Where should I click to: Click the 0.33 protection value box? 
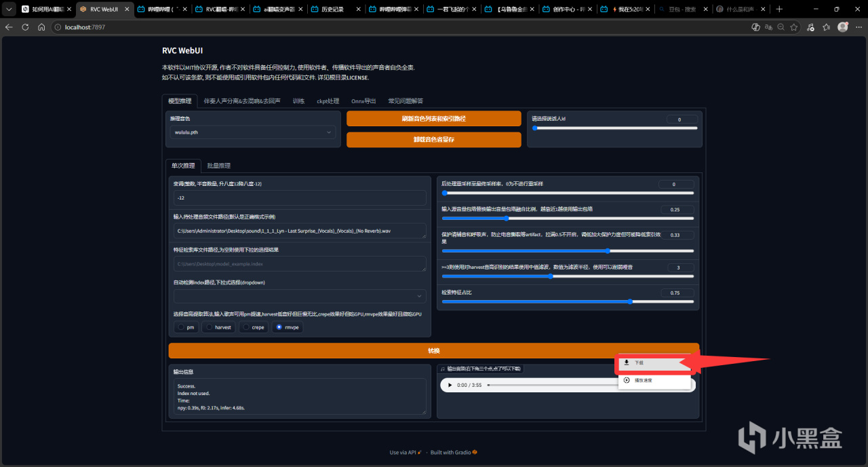coord(677,235)
